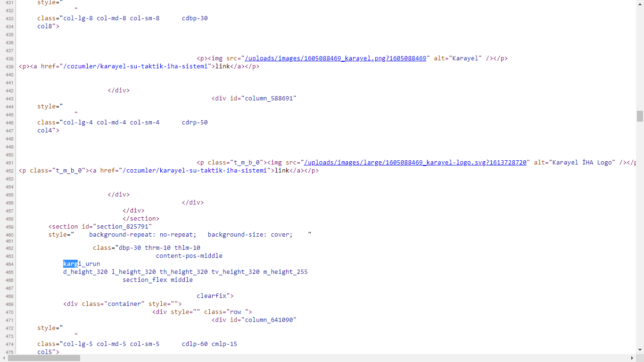Click the "Karayel İHA Logo" alt text
The width and height of the screenshot is (644, 362).
click(x=584, y=163)
